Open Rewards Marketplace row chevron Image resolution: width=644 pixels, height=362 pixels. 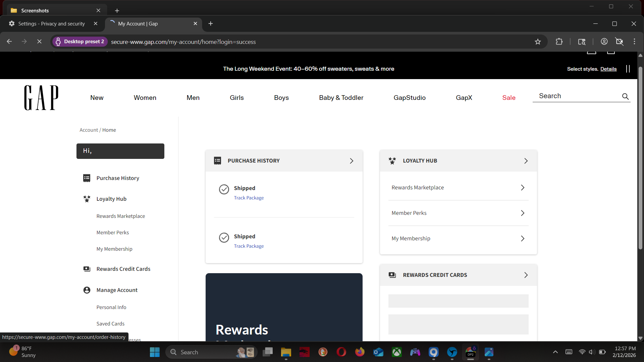523,188
